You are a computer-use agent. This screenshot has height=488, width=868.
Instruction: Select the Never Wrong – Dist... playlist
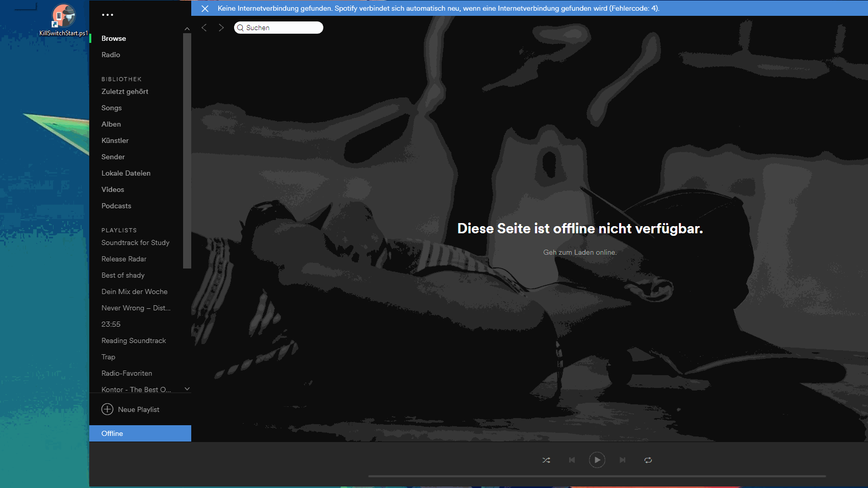(136, 308)
